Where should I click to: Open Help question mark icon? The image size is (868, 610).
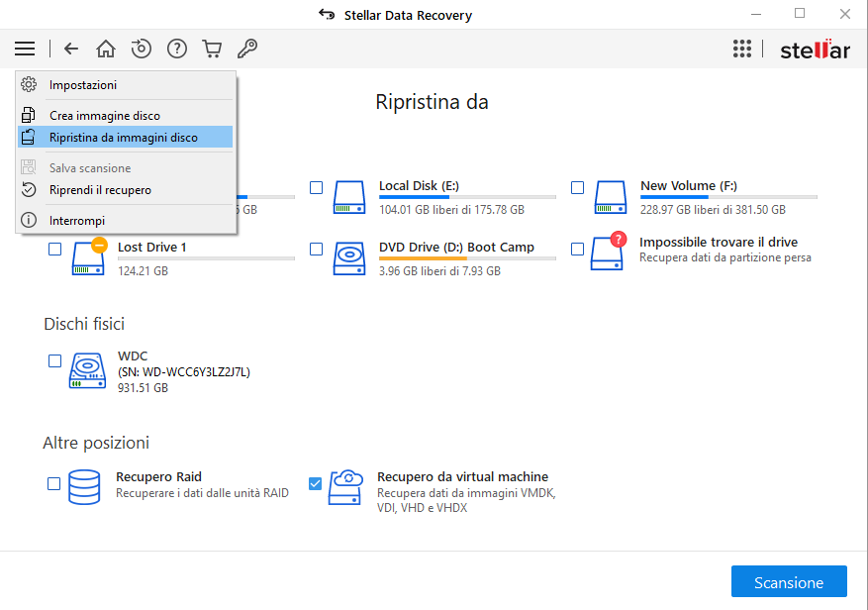pos(177,49)
